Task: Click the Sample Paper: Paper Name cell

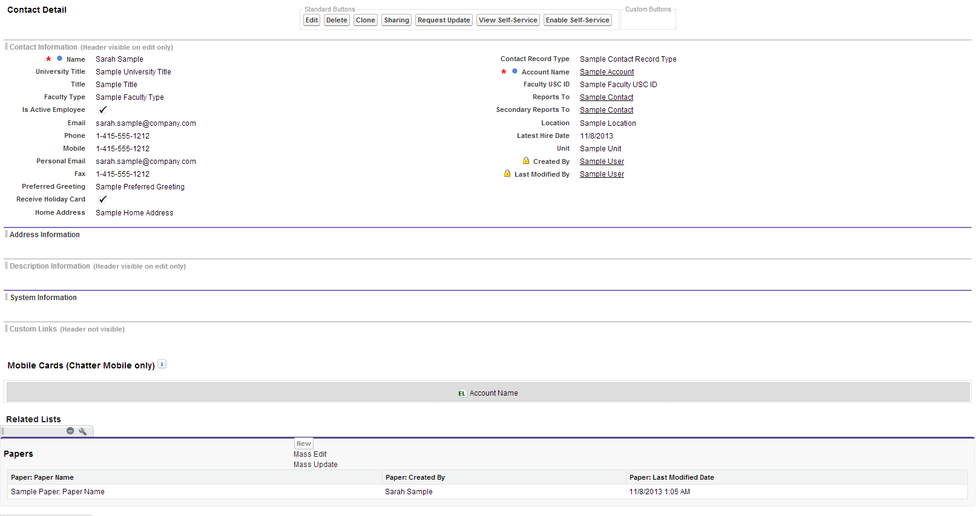Action: tap(194, 492)
